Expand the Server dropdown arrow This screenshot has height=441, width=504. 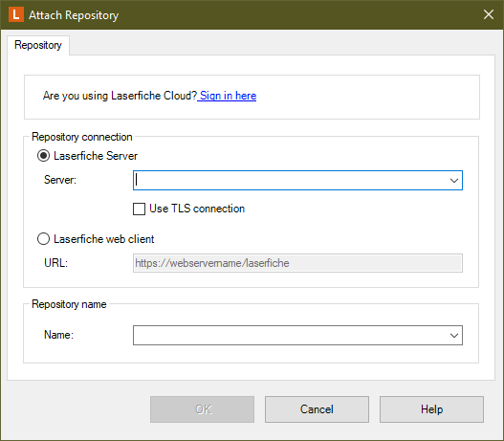click(454, 181)
